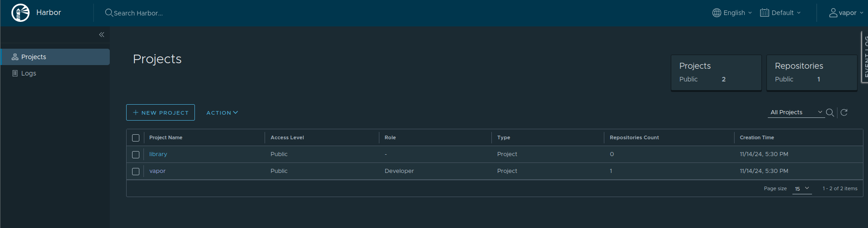Click the Repositories statistics card
The width and height of the screenshot is (868, 228).
[812, 73]
